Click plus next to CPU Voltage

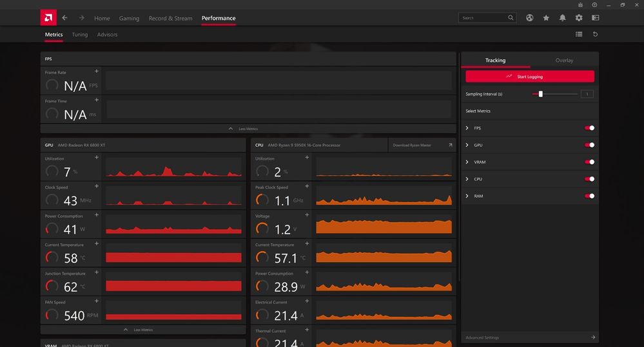click(x=307, y=215)
